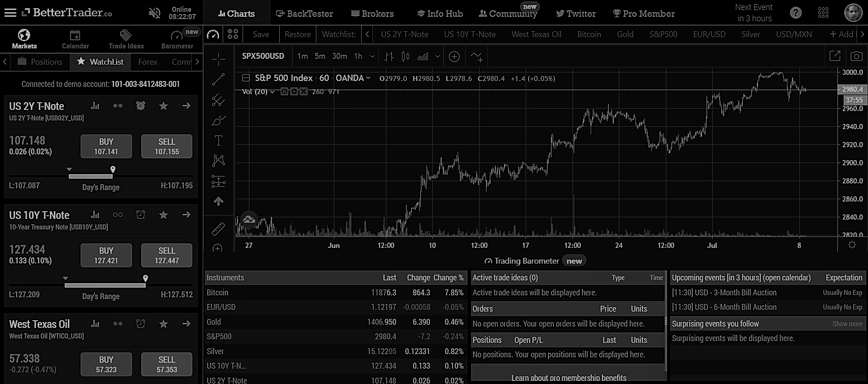Screen dimensions: 868x384
Task: Open the Trade Ideas section
Action: 126,38
